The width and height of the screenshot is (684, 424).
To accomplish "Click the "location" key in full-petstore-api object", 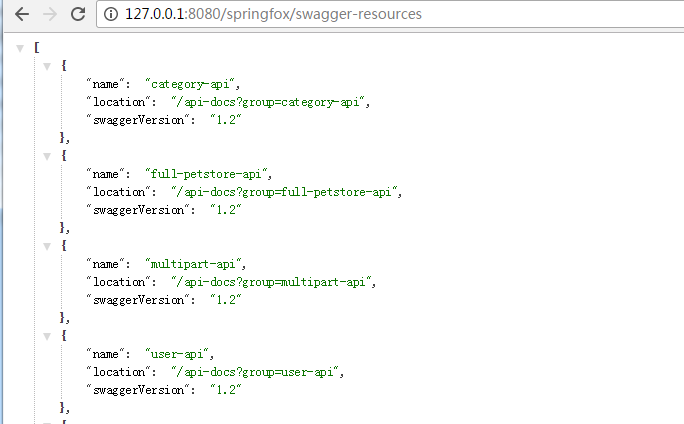I will point(118,192).
